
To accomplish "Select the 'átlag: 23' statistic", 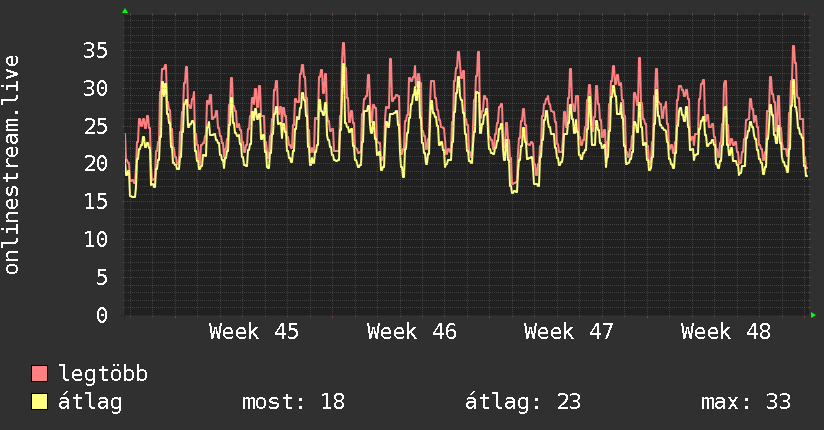I will [x=523, y=402].
